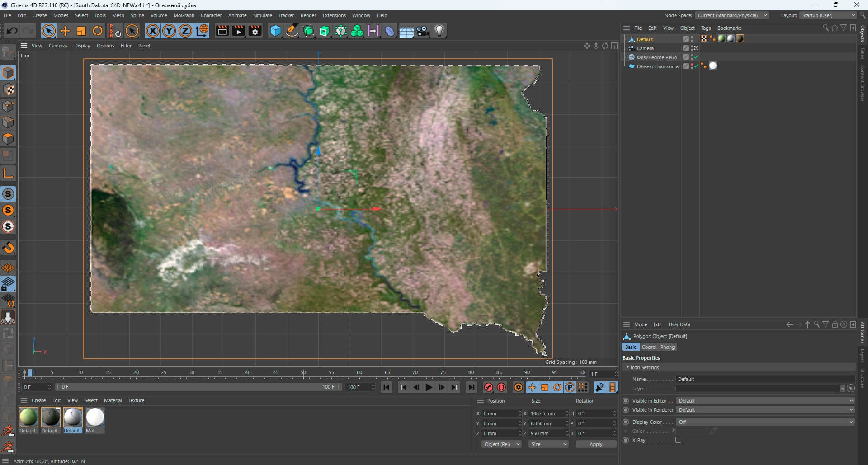Open the Display Color dropdown

pyautogui.click(x=765, y=422)
